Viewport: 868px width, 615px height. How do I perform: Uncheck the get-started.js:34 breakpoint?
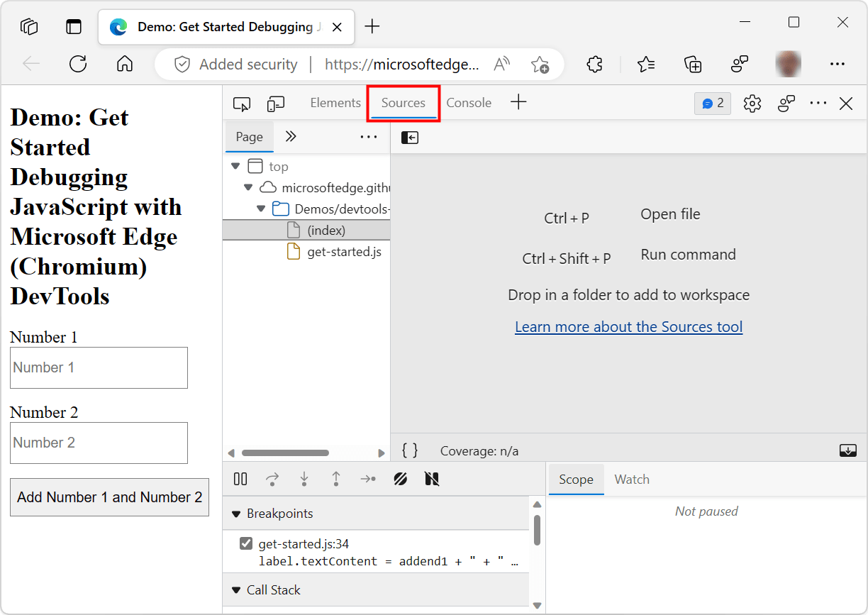[245, 543]
